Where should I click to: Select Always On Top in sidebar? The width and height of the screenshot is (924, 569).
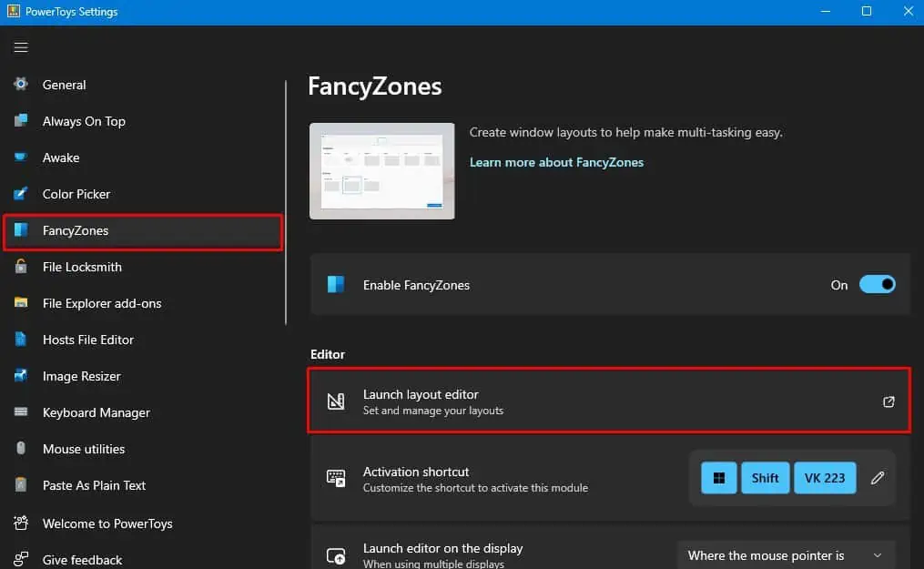[x=84, y=121]
